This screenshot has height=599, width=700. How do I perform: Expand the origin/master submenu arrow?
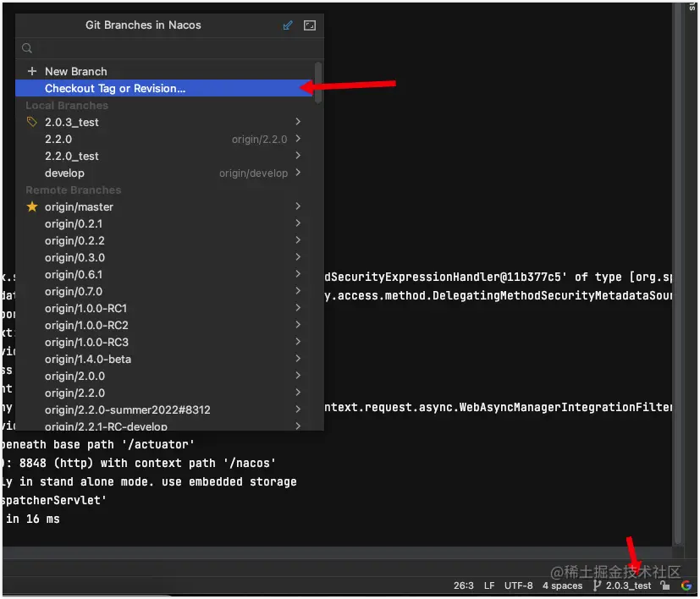click(298, 206)
